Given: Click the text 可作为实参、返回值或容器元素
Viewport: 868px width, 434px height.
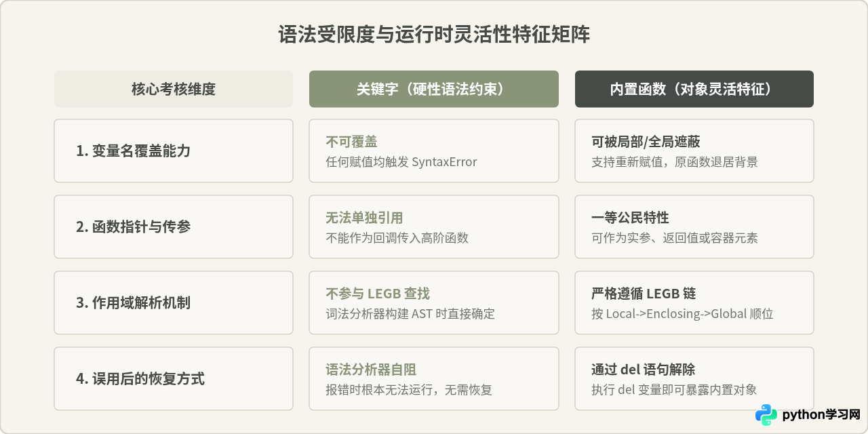Looking at the screenshot, I should click(675, 237).
